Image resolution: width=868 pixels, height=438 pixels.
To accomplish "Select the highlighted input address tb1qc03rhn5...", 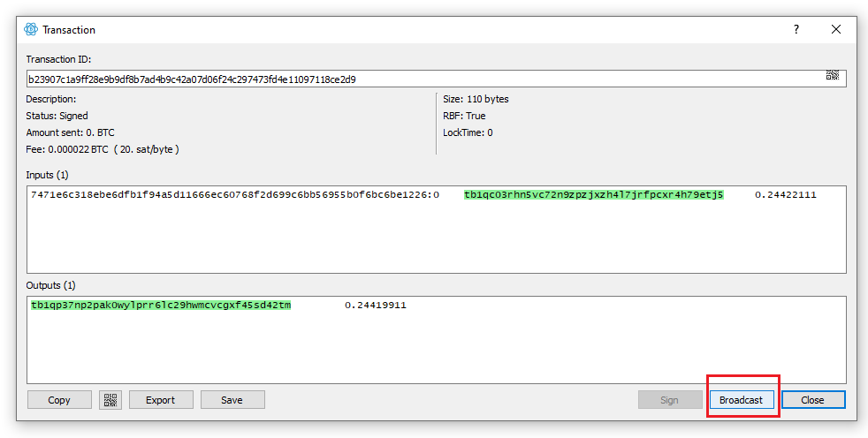I will [x=593, y=194].
